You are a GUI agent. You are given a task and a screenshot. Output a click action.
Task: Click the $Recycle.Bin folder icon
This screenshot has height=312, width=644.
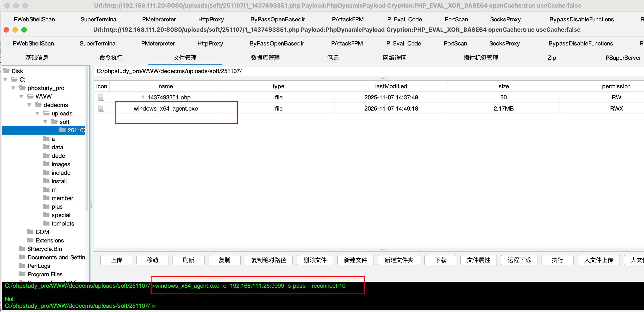pyautogui.click(x=22, y=248)
